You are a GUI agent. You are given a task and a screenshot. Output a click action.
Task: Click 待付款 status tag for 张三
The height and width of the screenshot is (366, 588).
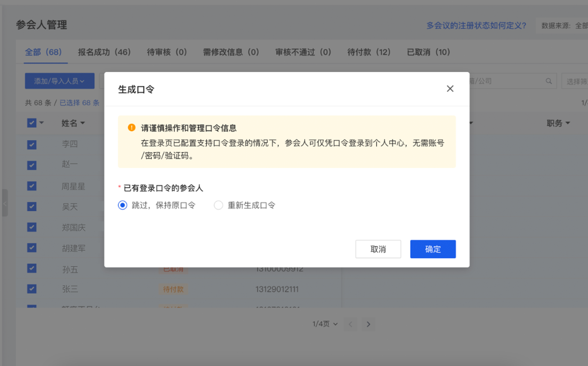[x=173, y=289]
